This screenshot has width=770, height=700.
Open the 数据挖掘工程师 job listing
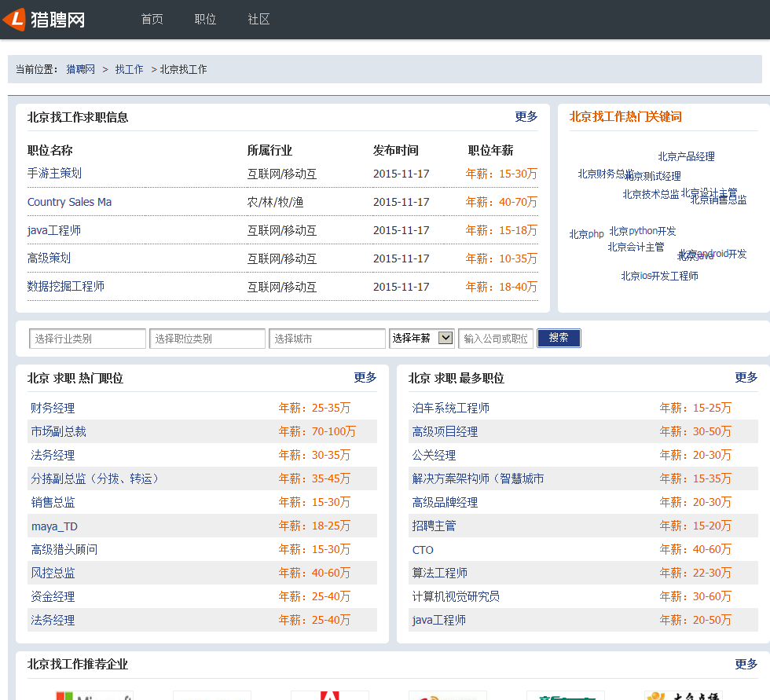tap(66, 286)
